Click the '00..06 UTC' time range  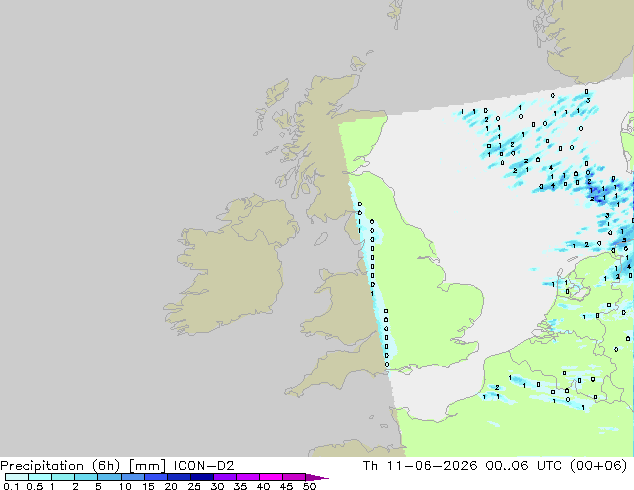tap(523, 466)
